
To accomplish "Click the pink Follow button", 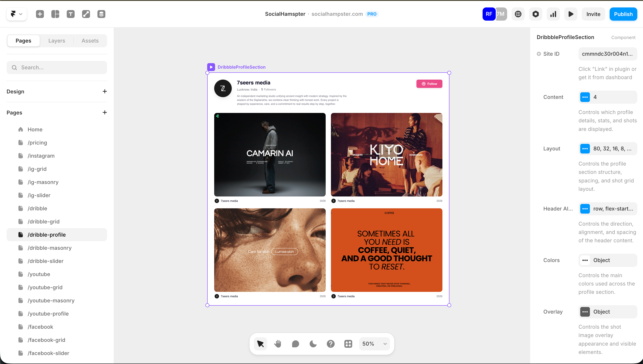I will click(x=429, y=84).
